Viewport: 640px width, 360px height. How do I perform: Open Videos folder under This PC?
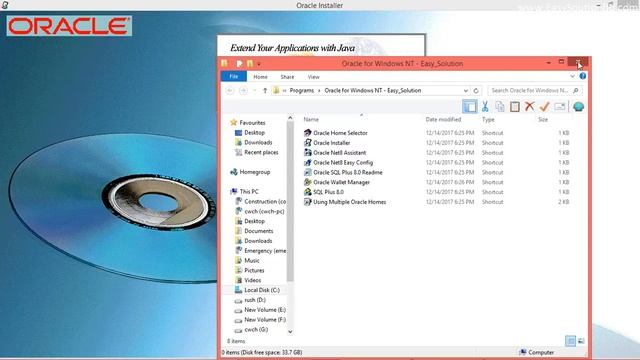(x=248, y=280)
